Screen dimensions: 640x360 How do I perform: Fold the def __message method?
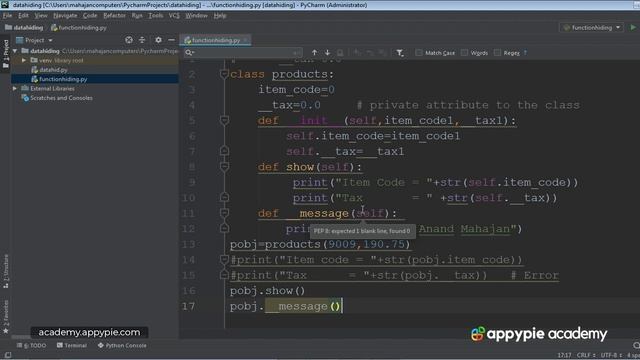[224, 213]
